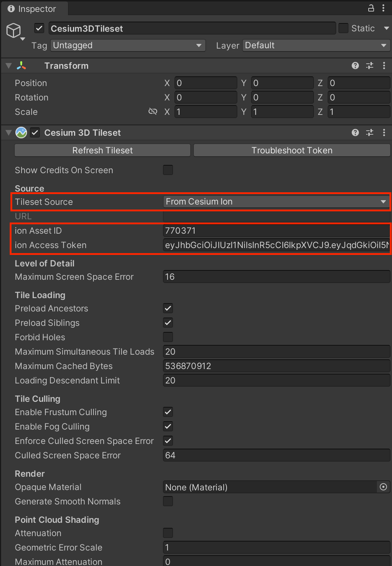Enable Forbid Holes checkbox

point(168,337)
